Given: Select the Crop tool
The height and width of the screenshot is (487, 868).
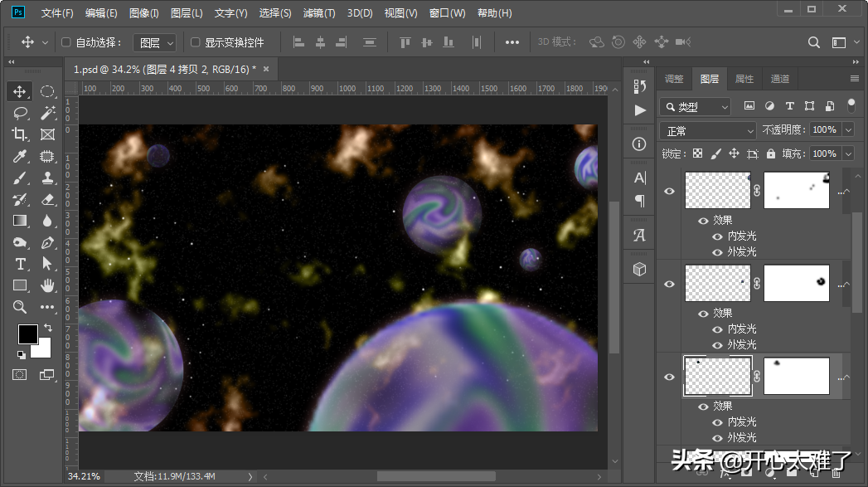Looking at the screenshot, I should pyautogui.click(x=20, y=134).
